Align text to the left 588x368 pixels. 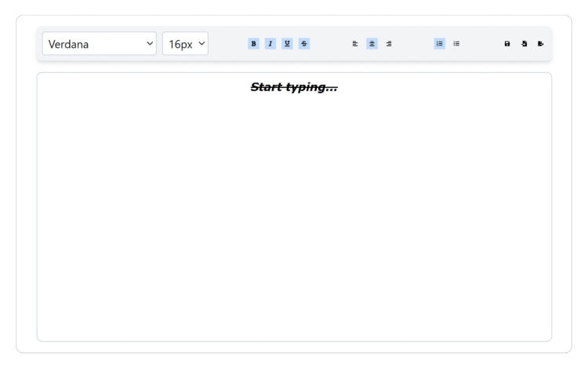pos(355,43)
